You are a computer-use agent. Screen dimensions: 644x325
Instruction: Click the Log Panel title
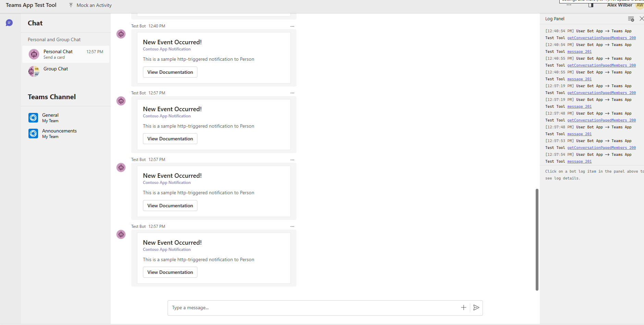click(555, 19)
